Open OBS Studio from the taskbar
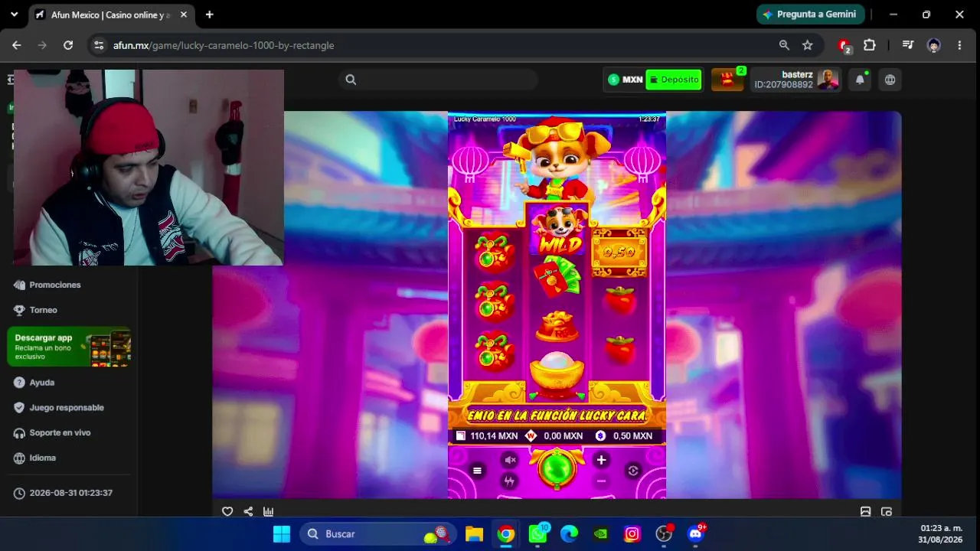The height and width of the screenshot is (551, 980). [664, 534]
